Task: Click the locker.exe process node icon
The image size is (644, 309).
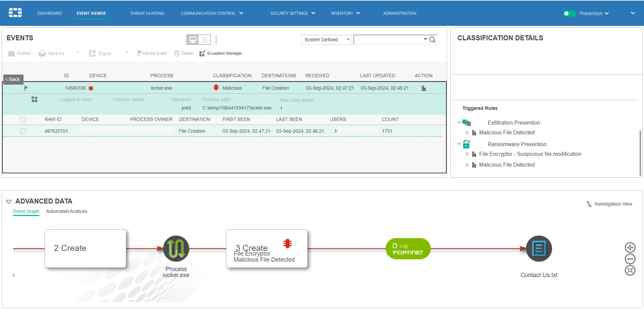Action: 176,249
